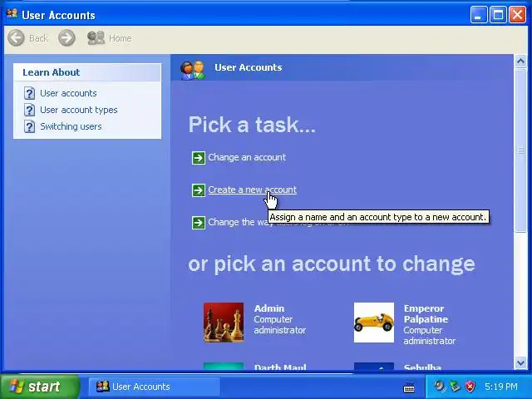The height and width of the screenshot is (399, 532).
Task: Select the Emperor Palpatine account name
Action: point(426,314)
